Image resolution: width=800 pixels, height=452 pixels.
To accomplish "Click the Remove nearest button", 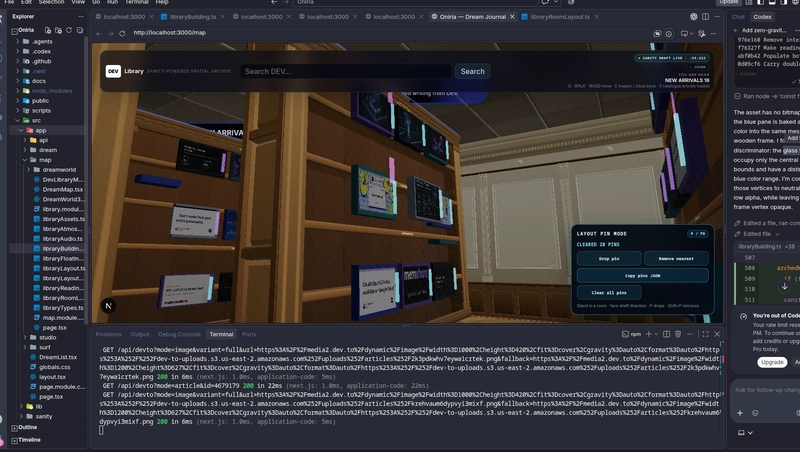I will pyautogui.click(x=676, y=259).
